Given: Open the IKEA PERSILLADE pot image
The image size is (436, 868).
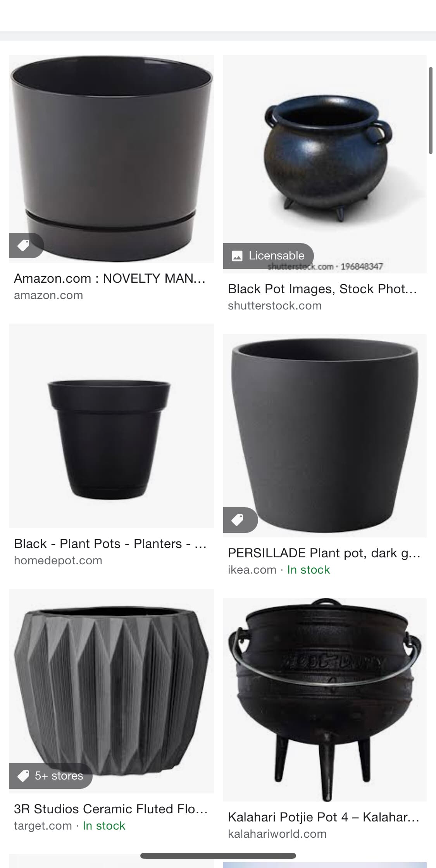Looking at the screenshot, I should [x=325, y=436].
